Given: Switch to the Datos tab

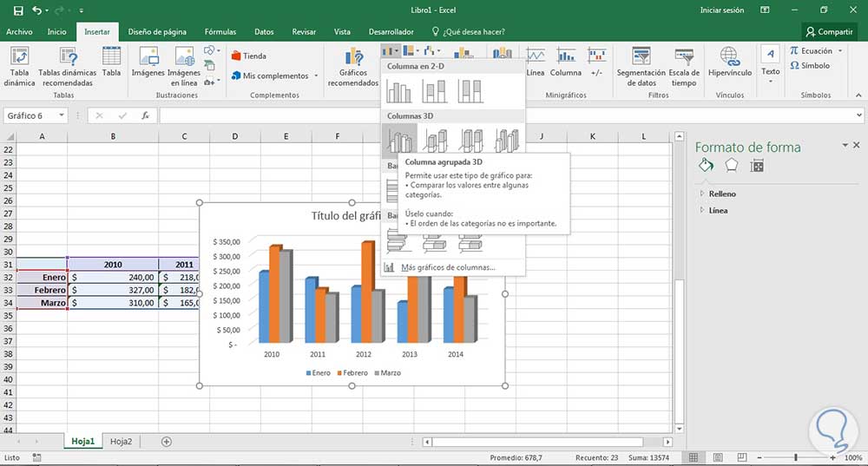Looking at the screenshot, I should pos(264,31).
